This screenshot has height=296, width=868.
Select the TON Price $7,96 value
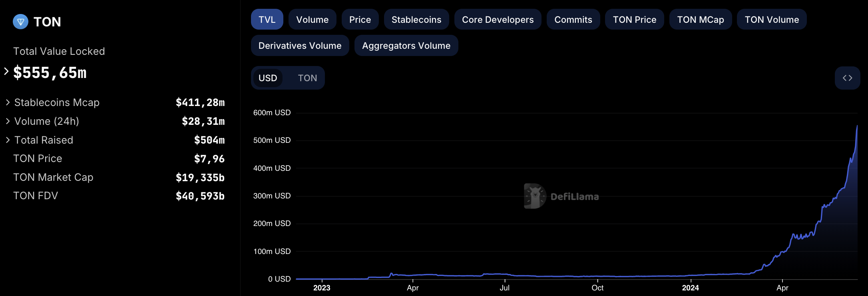tap(209, 159)
